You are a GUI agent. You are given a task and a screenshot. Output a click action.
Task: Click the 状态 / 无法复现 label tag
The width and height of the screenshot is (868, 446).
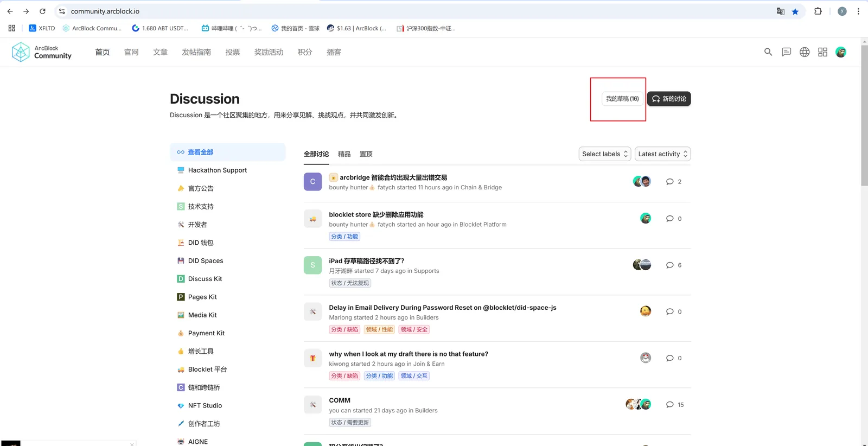point(350,283)
